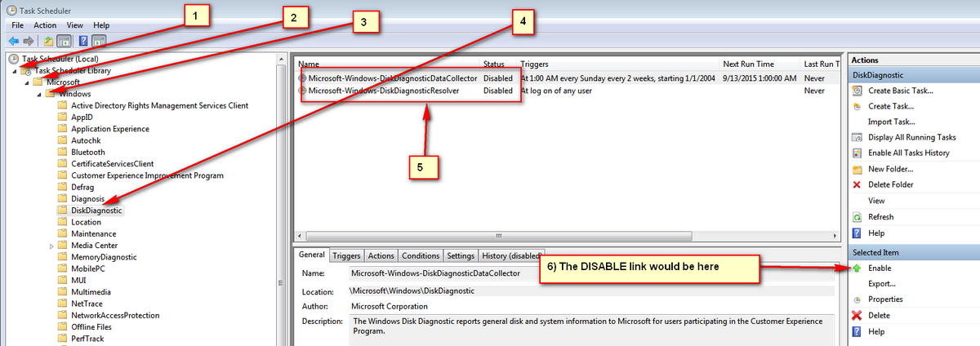
Task: Collapse the Windows tree node
Action: click(39, 94)
